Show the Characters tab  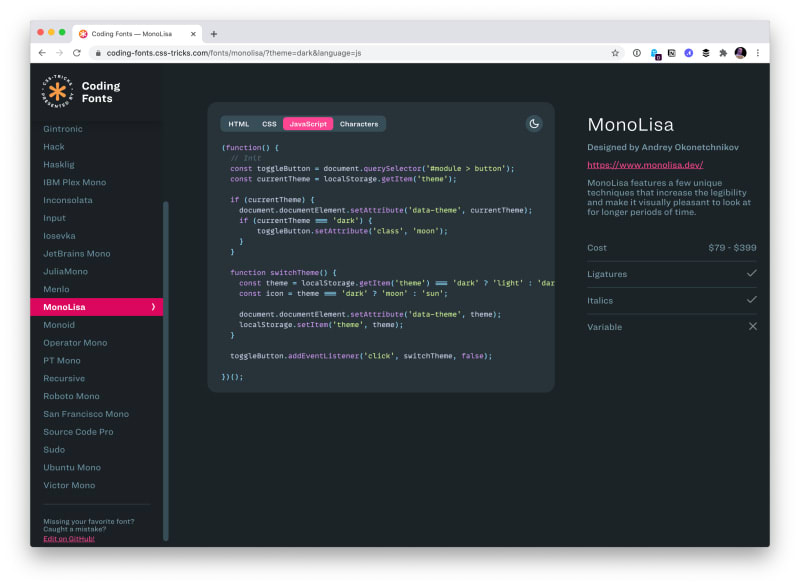(359, 124)
